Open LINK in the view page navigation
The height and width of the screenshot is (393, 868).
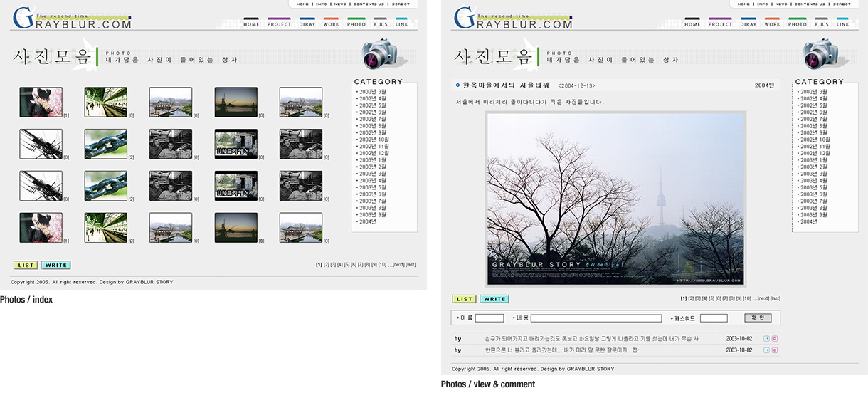click(x=843, y=23)
